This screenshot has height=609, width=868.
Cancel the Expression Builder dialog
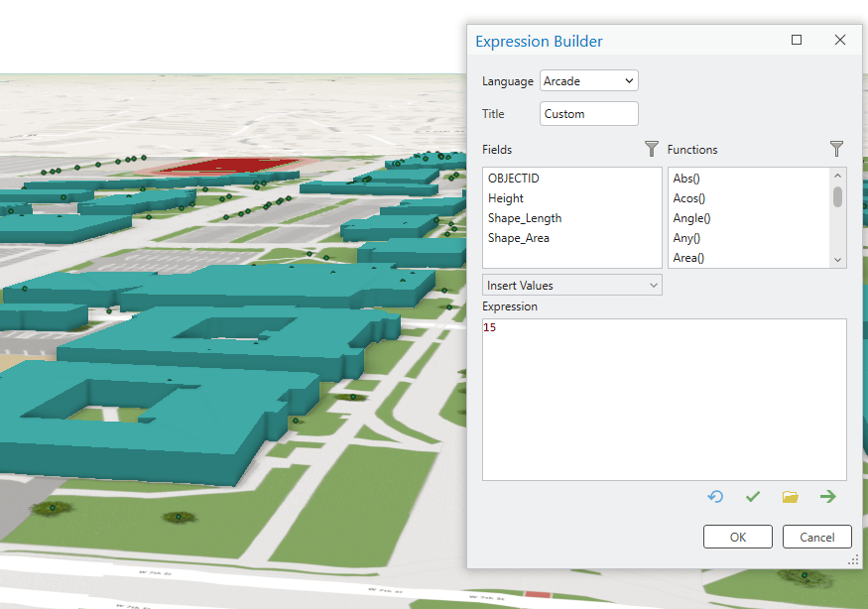pos(816,537)
